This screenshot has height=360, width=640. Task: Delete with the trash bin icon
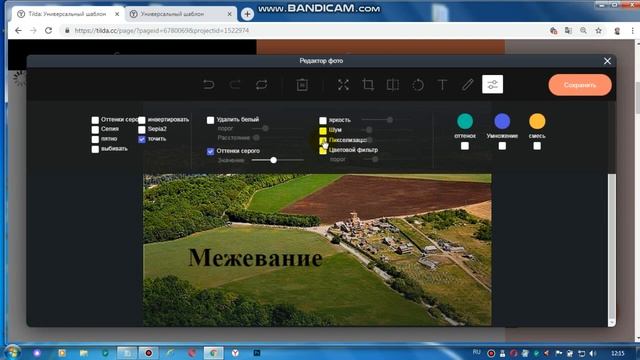tap(302, 84)
